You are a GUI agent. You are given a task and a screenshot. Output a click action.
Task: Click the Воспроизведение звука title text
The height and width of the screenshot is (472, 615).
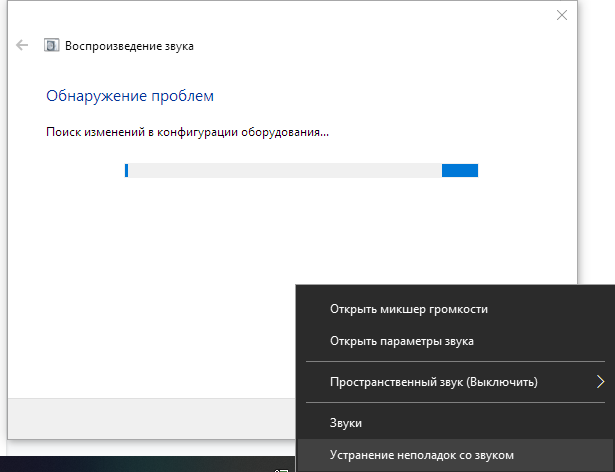(x=129, y=46)
